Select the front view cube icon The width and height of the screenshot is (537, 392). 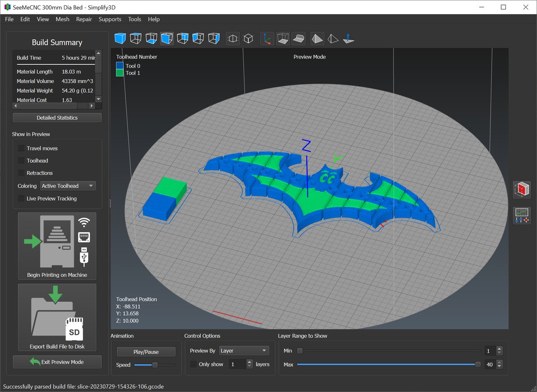[167, 38]
